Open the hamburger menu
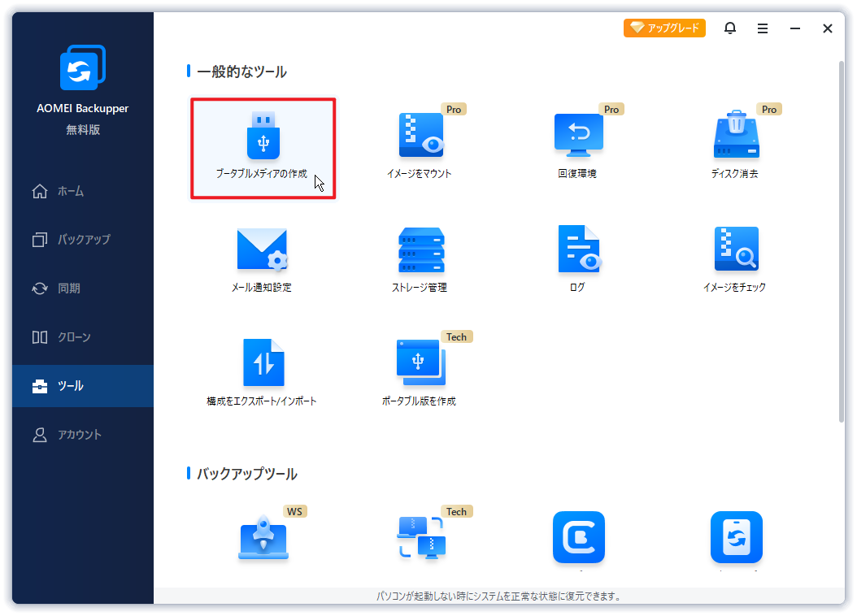The width and height of the screenshot is (857, 616). (x=762, y=28)
